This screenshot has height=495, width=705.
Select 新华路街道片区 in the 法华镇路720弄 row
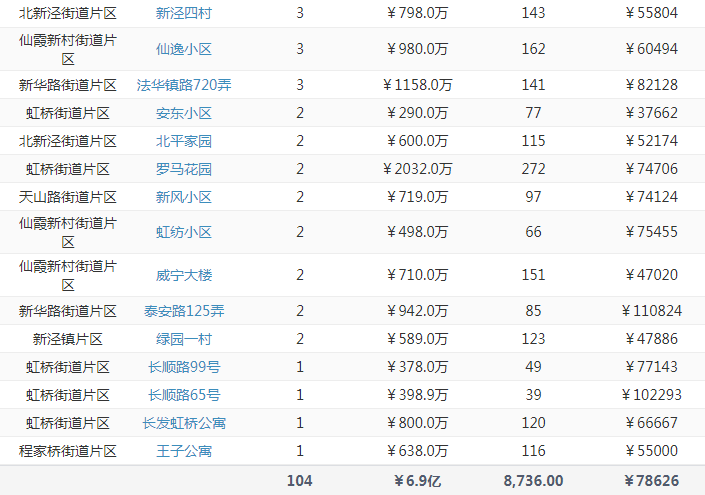click(x=67, y=85)
